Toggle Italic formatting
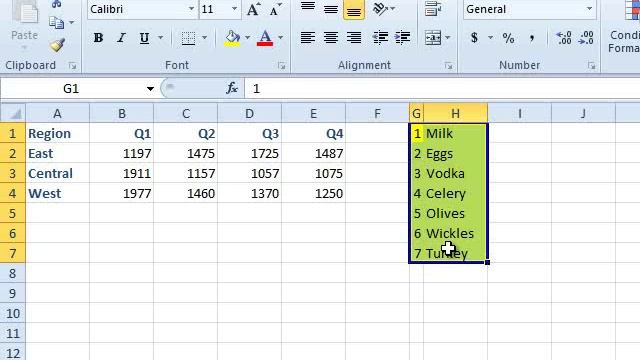The height and width of the screenshot is (360, 640). point(121,38)
